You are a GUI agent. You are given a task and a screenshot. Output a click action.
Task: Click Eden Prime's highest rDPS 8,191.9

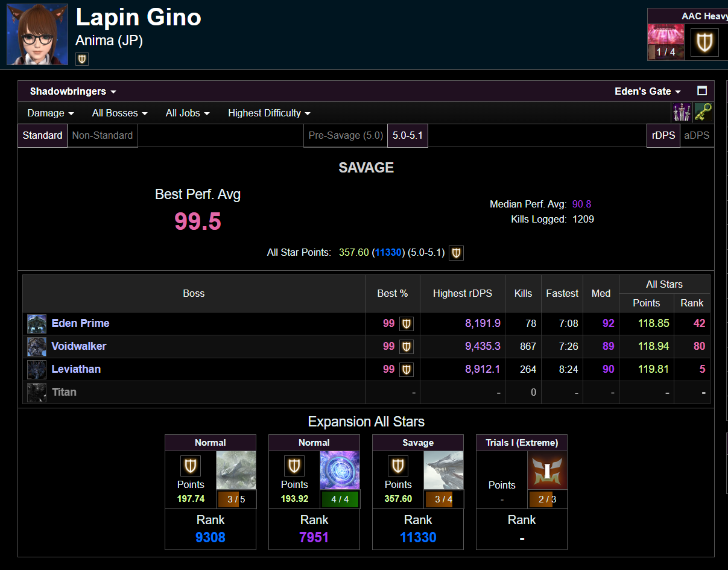pos(483,323)
